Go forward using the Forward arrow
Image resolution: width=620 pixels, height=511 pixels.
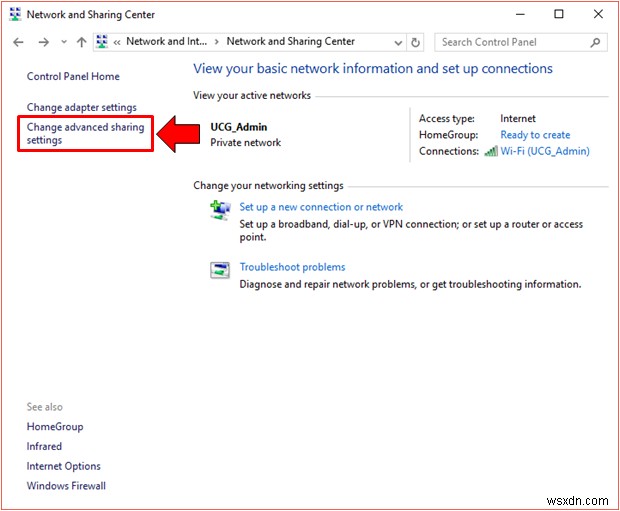tap(43, 42)
